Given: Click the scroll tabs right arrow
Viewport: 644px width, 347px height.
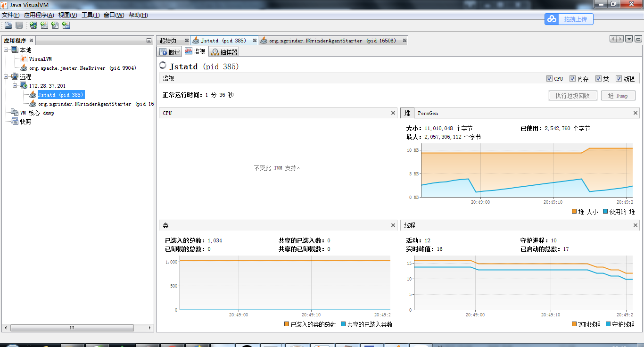Looking at the screenshot, I should pyautogui.click(x=620, y=39).
